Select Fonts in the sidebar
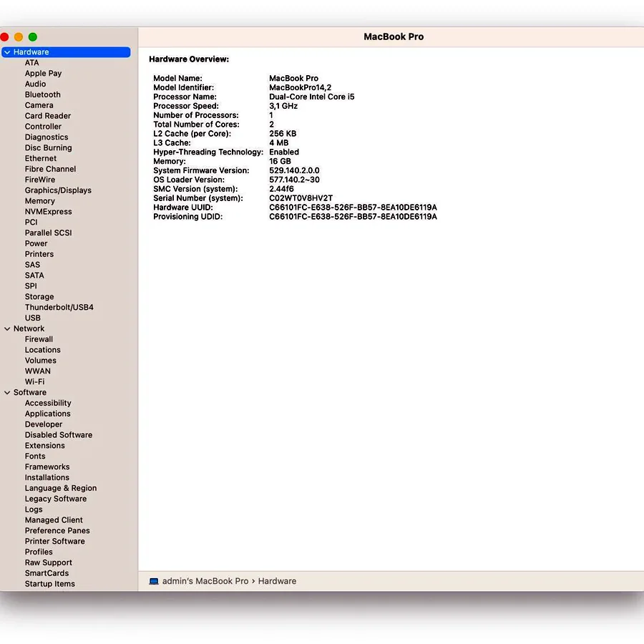This screenshot has width=644, height=644. pyautogui.click(x=35, y=457)
